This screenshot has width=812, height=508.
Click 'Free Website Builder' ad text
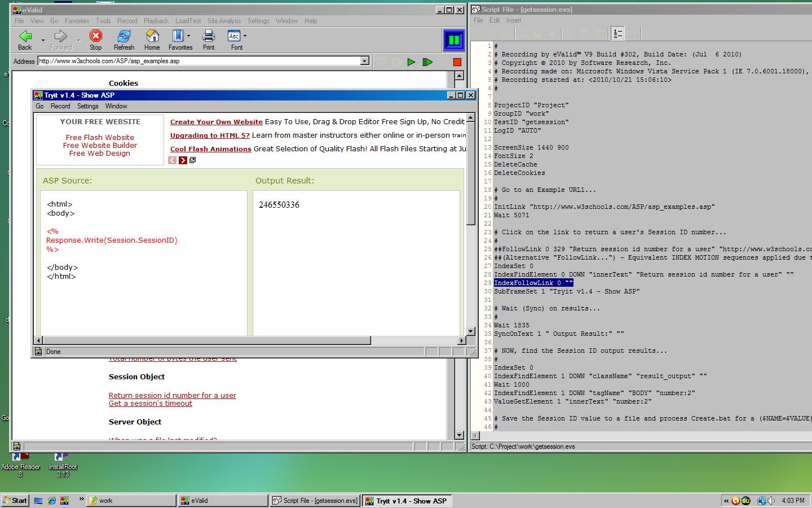[x=100, y=146]
